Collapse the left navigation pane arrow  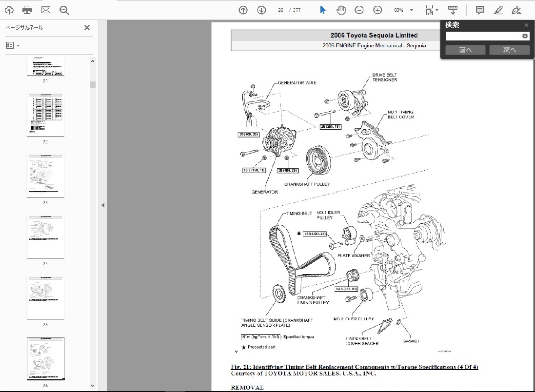point(103,205)
